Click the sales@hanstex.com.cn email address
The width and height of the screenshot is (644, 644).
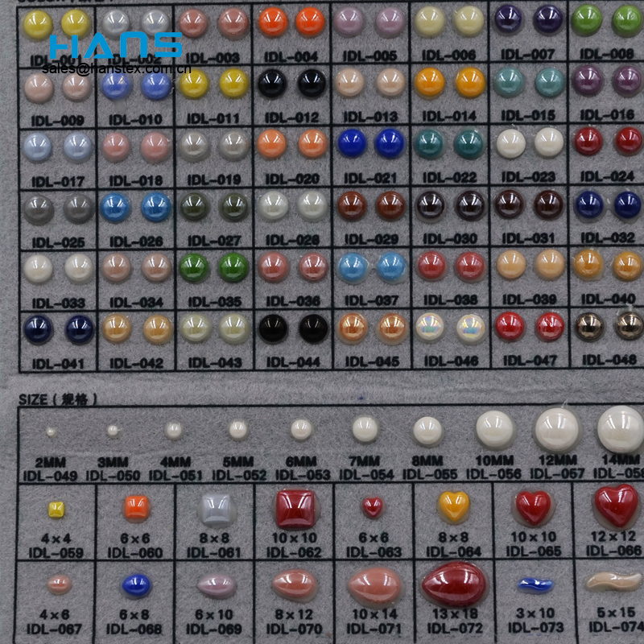[115, 70]
